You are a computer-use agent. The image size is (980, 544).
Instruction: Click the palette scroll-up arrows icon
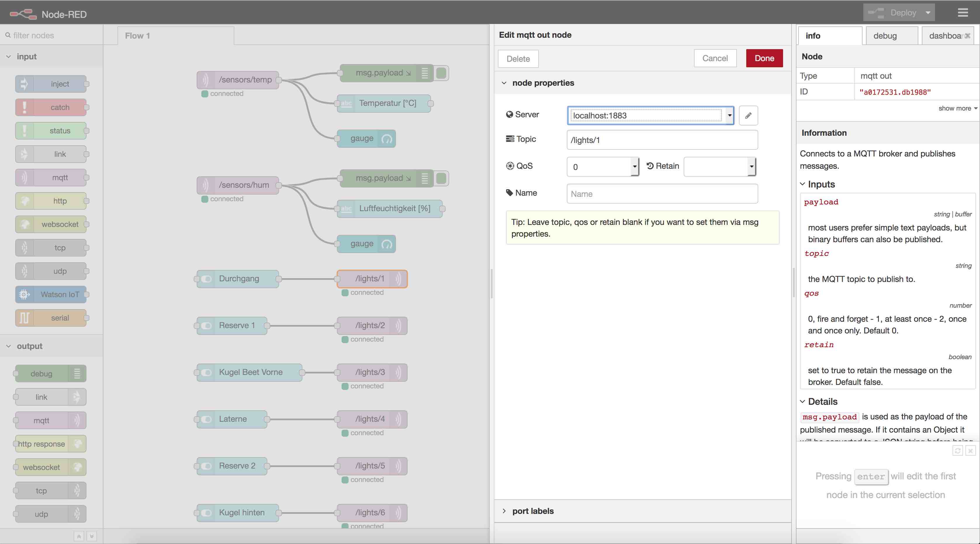(79, 536)
